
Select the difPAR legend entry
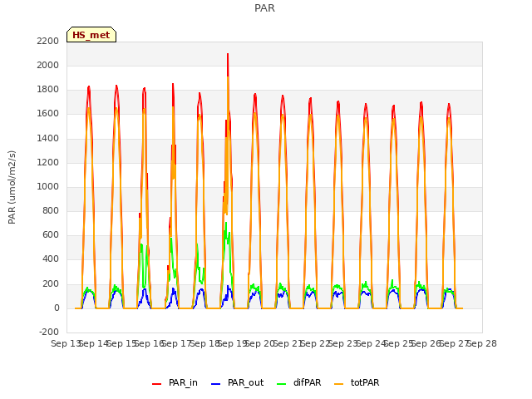click(298, 382)
